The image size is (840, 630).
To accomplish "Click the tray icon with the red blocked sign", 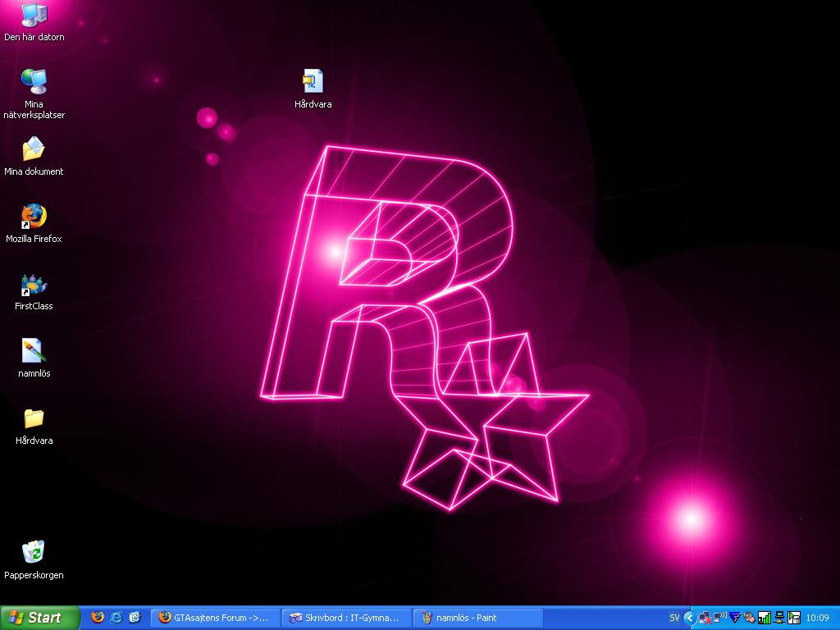I will click(x=750, y=618).
